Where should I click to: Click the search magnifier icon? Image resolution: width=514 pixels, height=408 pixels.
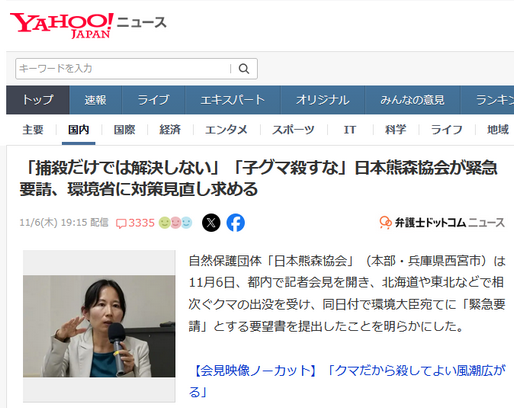[244, 69]
